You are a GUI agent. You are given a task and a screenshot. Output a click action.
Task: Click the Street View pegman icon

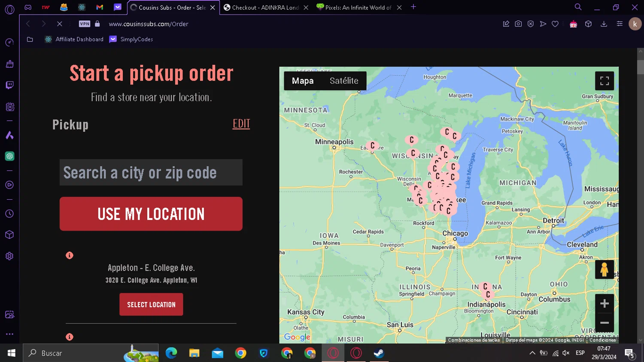(605, 269)
